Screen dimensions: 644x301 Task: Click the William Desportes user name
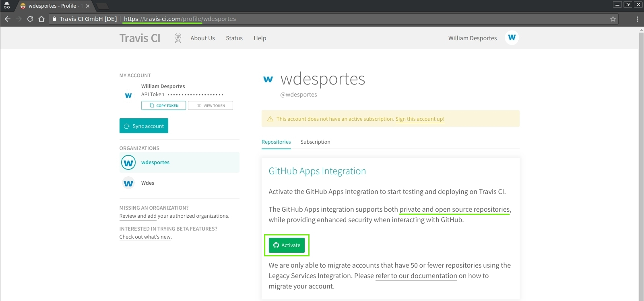click(473, 38)
